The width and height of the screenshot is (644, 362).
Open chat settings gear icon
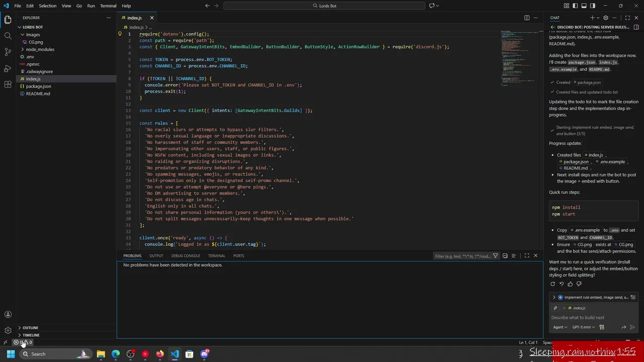pyautogui.click(x=606, y=18)
